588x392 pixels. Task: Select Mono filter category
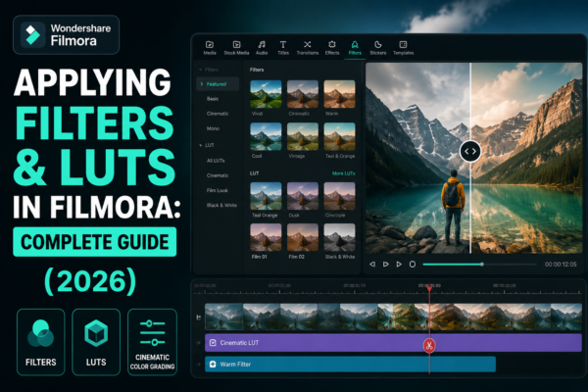tap(213, 128)
